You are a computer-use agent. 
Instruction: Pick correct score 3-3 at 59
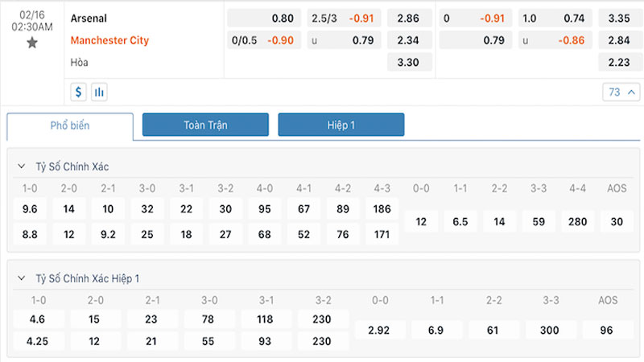point(539,222)
